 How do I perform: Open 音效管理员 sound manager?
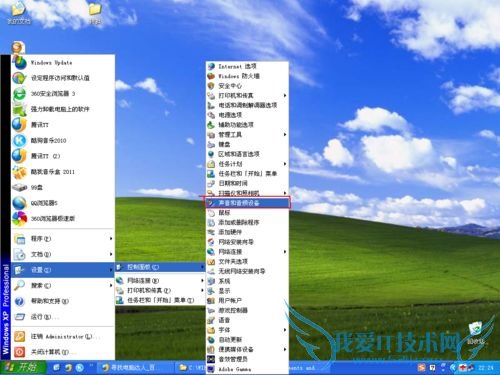point(247,359)
